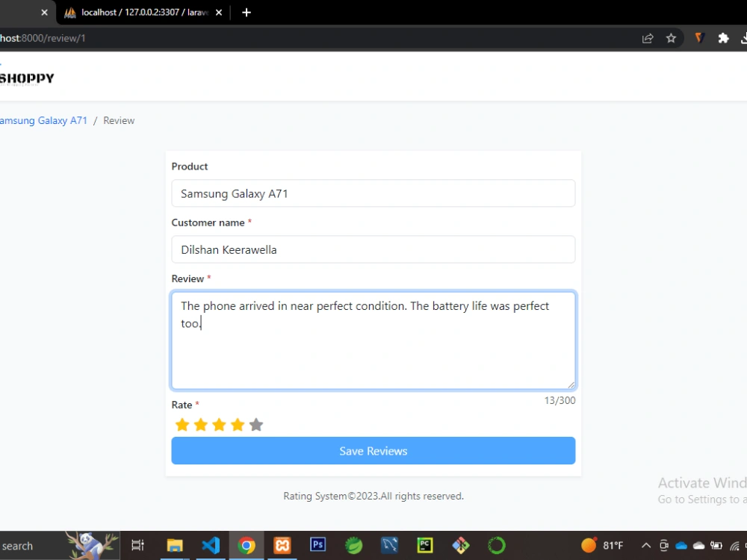Click the 13/300 character counter text
747x560 pixels.
(x=560, y=400)
